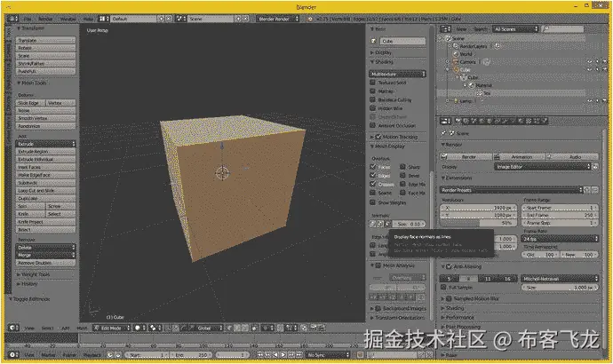Collapse the Transform panel in toolshelf
Image resolution: width=613 pixels, height=364 pixels.
30,28
